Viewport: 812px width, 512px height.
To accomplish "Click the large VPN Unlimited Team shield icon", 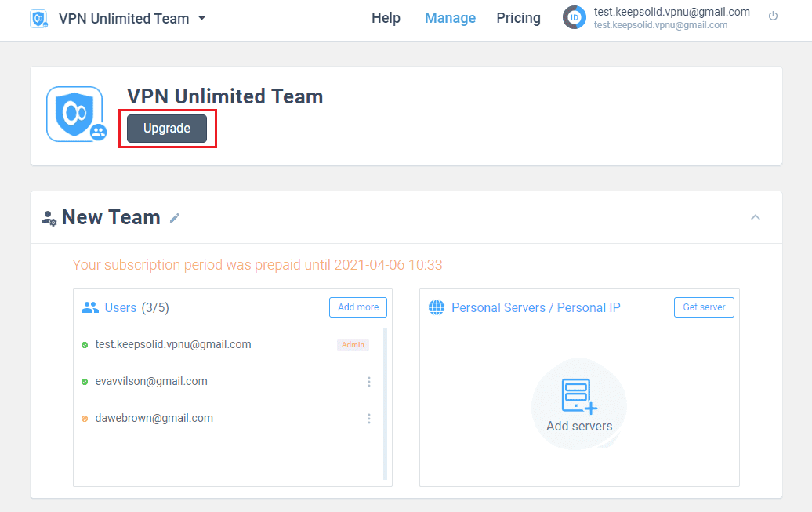I will point(75,114).
